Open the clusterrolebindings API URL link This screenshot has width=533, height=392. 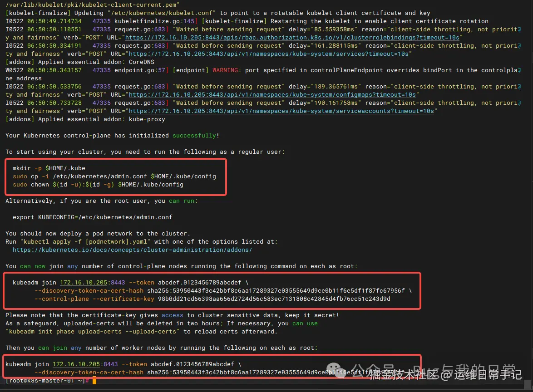coord(292,38)
